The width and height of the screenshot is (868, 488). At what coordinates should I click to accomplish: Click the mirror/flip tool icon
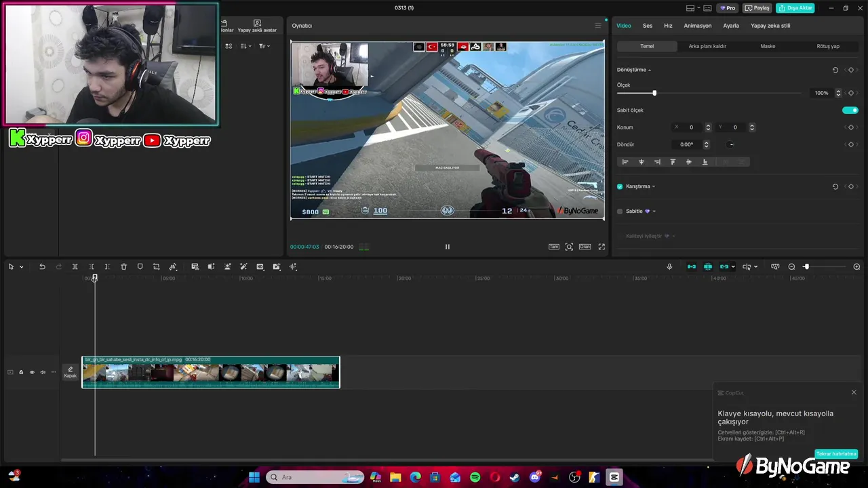coord(173,266)
